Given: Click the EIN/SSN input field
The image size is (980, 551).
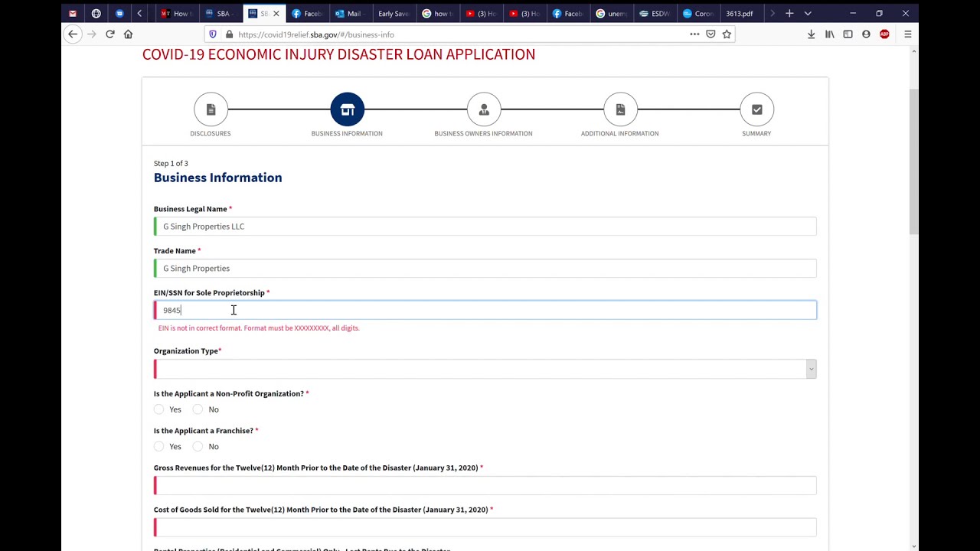Looking at the screenshot, I should click(x=485, y=310).
